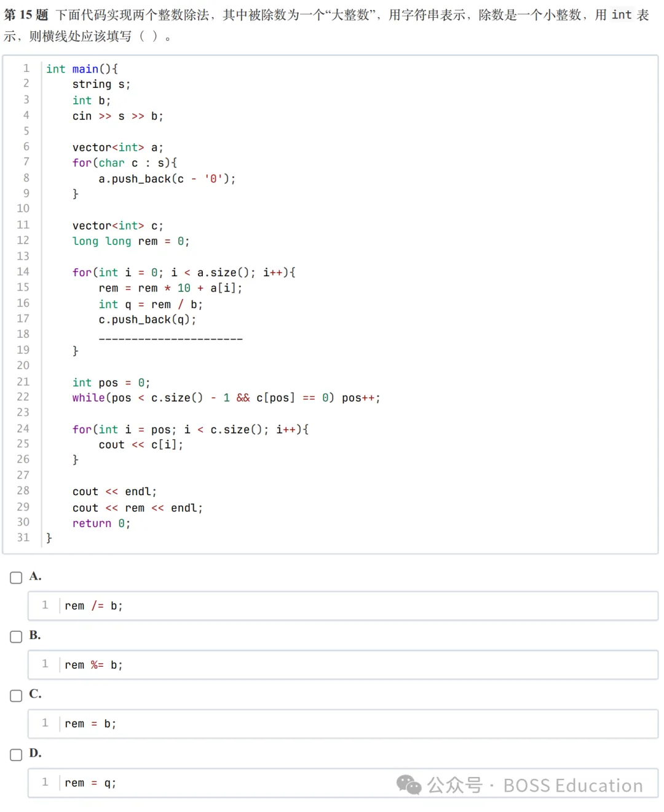This screenshot has width=664, height=812.
Task: Check the checkbox for option A
Action: pyautogui.click(x=16, y=578)
